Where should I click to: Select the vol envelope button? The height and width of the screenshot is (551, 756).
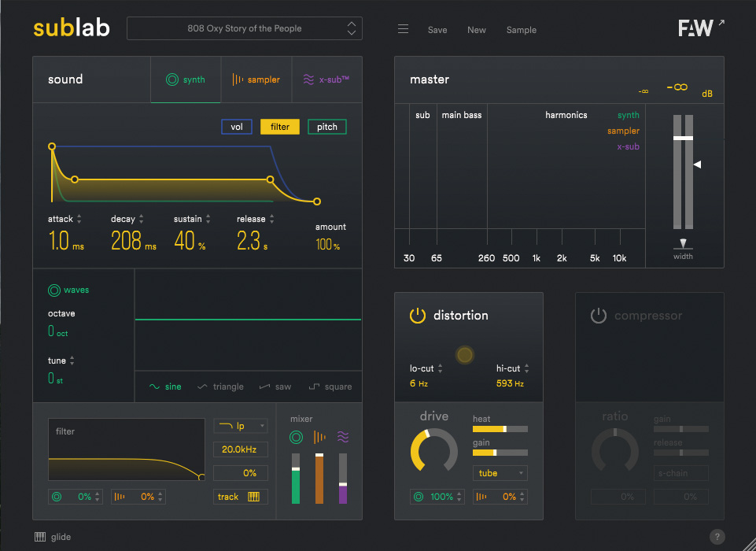237,127
